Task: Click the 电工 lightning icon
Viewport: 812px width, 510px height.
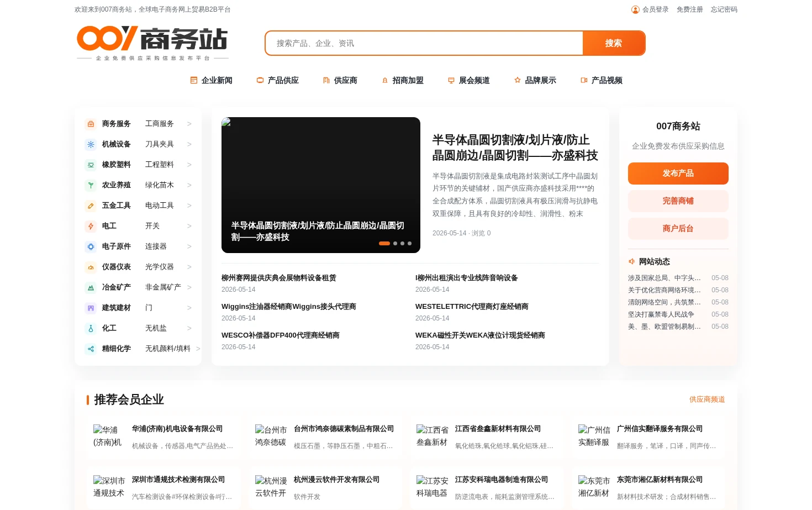Action: click(91, 226)
